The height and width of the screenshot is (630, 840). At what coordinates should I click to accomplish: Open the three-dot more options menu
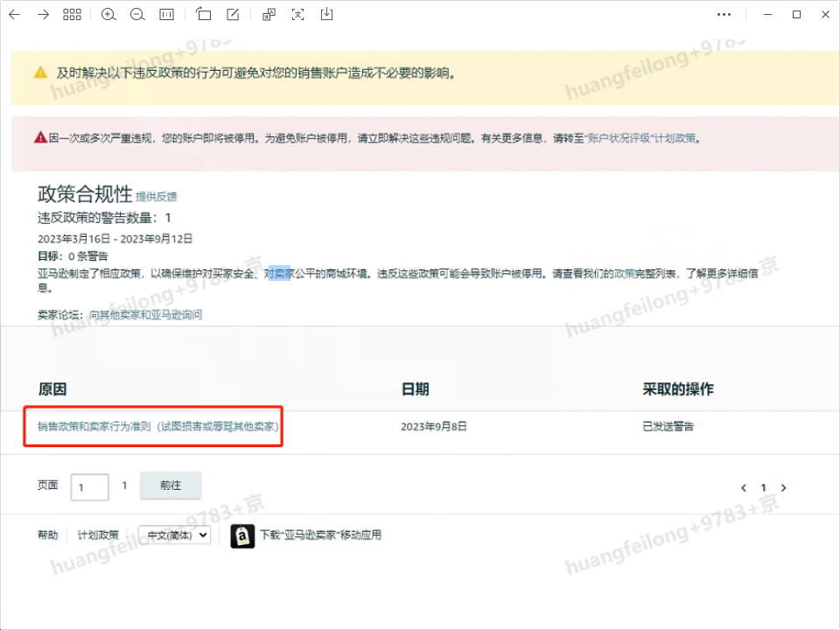coord(724,15)
